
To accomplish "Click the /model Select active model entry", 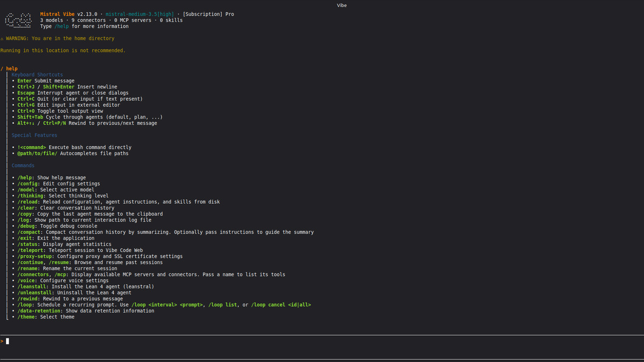I will tap(53, 189).
